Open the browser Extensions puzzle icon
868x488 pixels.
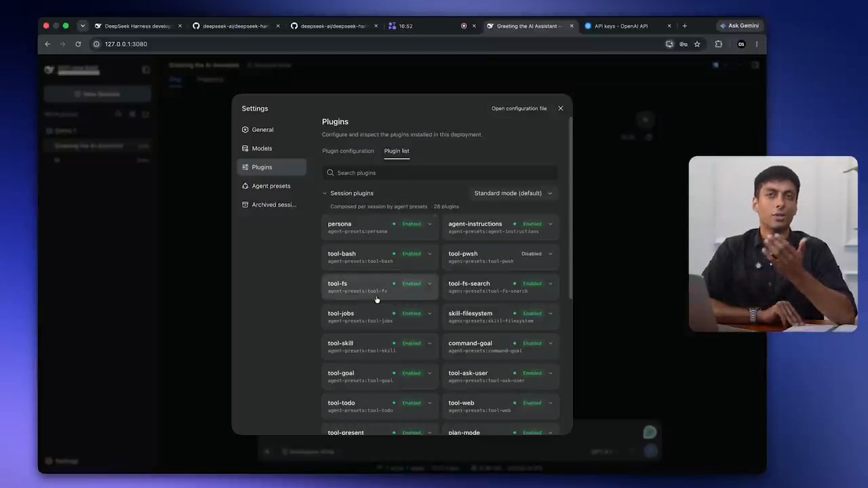[x=719, y=44]
